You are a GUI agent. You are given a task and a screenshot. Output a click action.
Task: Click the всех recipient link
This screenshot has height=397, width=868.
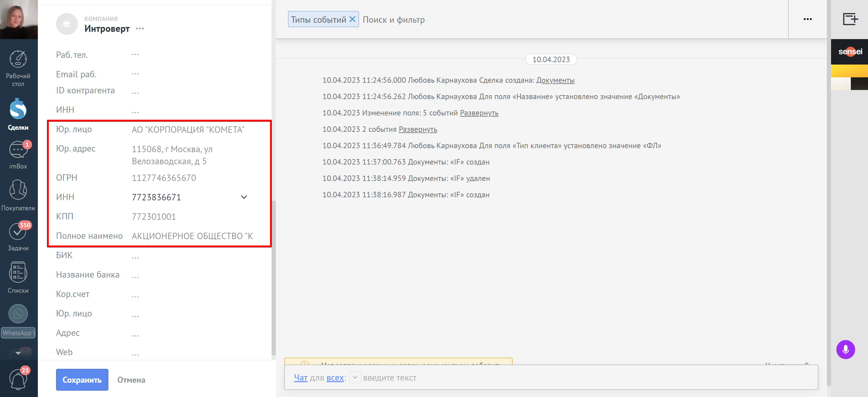[335, 378]
